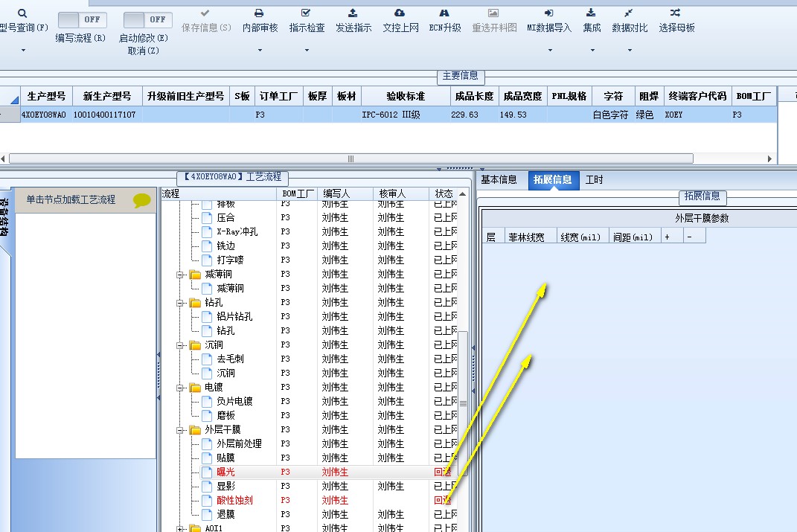797x532 pixels.
Task: Click the 保存信息 checkmark icon
Action: [x=205, y=13]
